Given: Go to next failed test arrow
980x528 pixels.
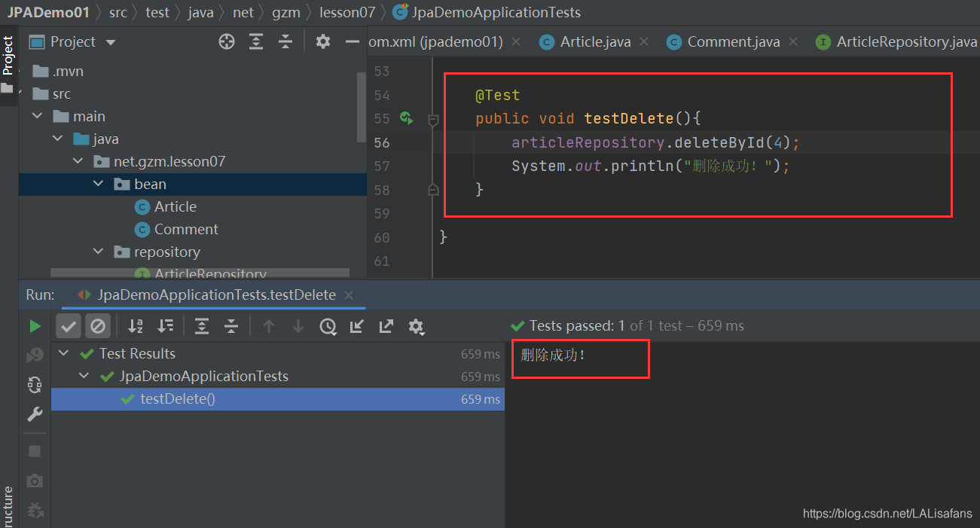Looking at the screenshot, I should (298, 326).
